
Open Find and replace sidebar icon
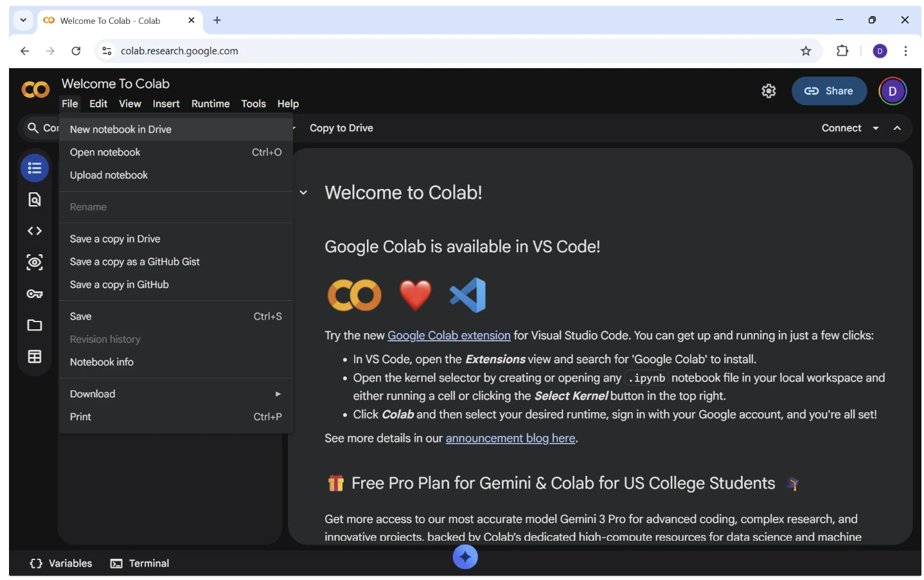click(35, 200)
